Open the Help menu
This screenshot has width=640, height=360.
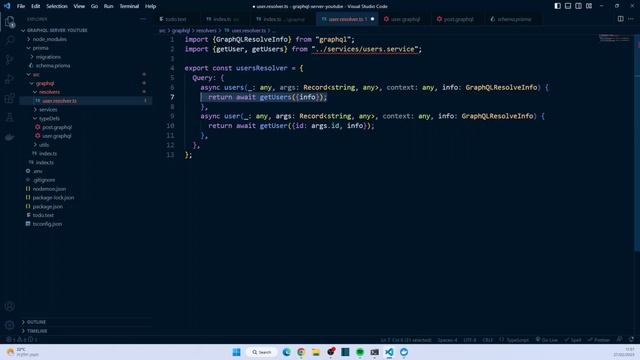[151, 6]
